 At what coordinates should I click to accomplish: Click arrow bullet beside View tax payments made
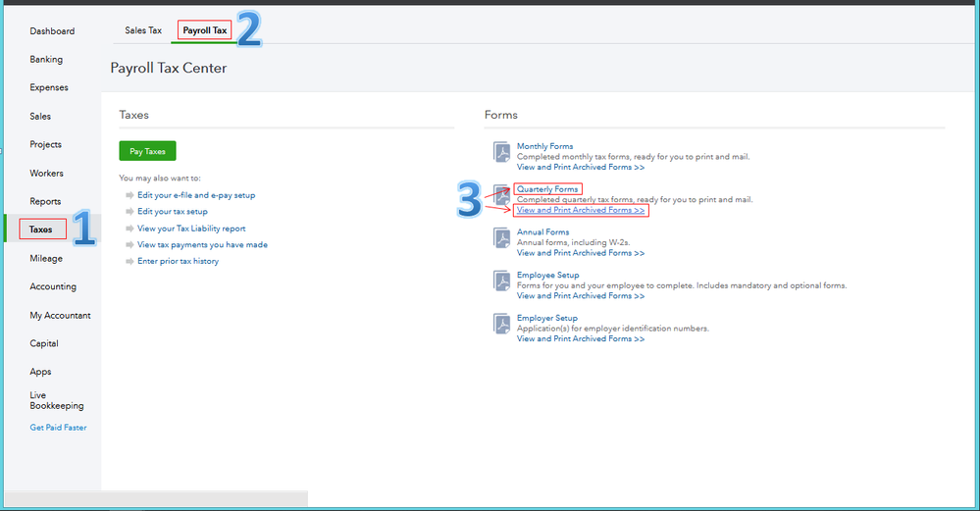pyautogui.click(x=129, y=244)
